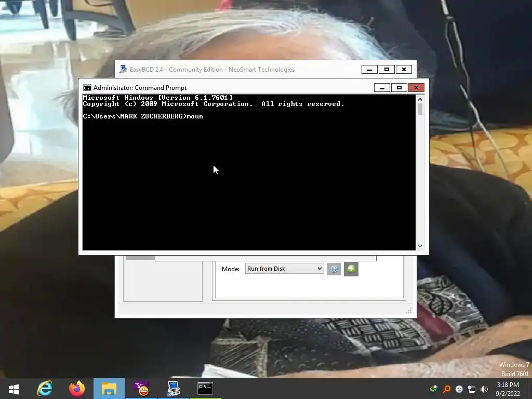Click the Command Prompt scrollbar up arrow
Screen dimensions: 532x399
click(x=420, y=99)
